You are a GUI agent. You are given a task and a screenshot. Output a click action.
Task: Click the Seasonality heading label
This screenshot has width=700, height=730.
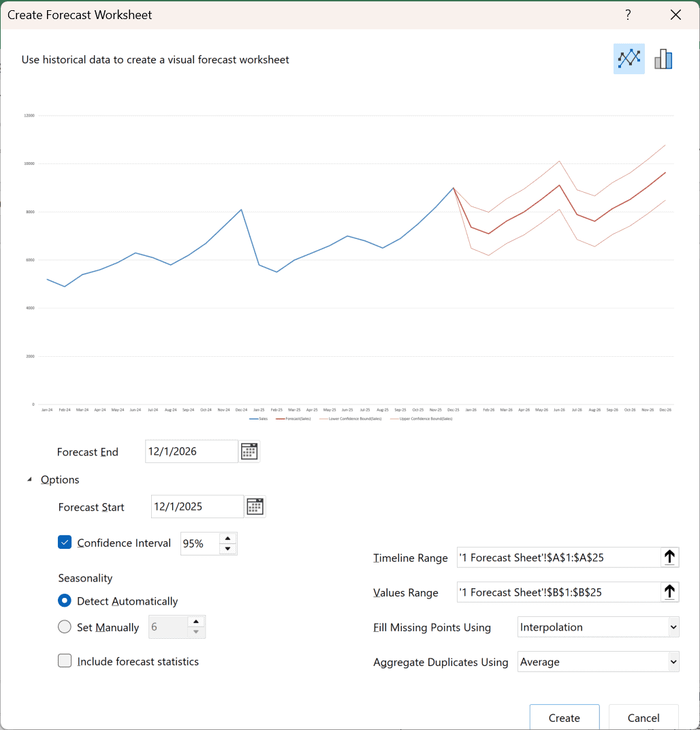pos(85,577)
